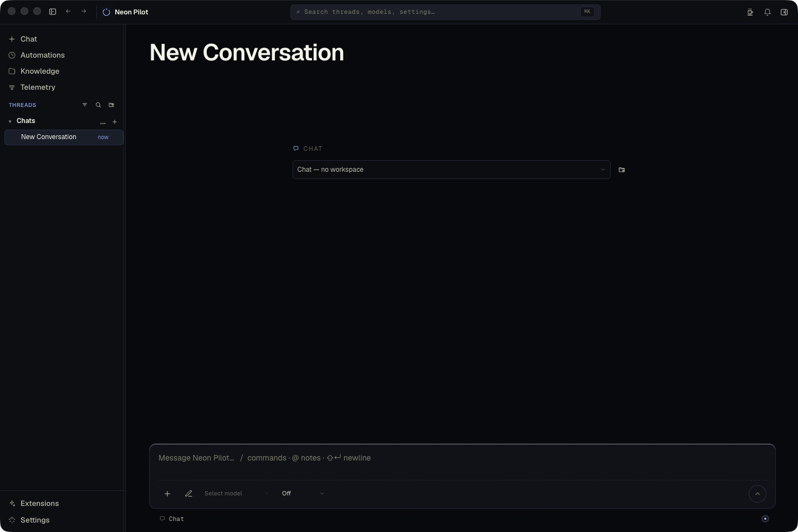Click the ⌘K shortcut badge

[587, 12]
